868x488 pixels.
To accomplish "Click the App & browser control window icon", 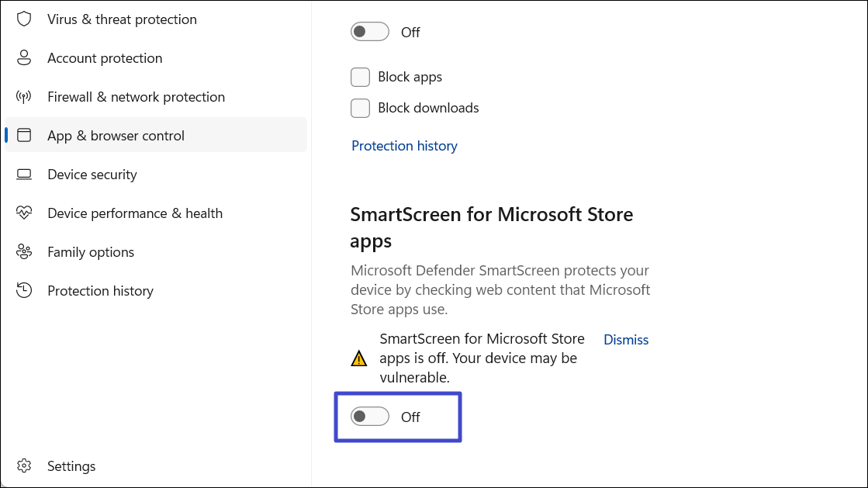I will coord(24,136).
